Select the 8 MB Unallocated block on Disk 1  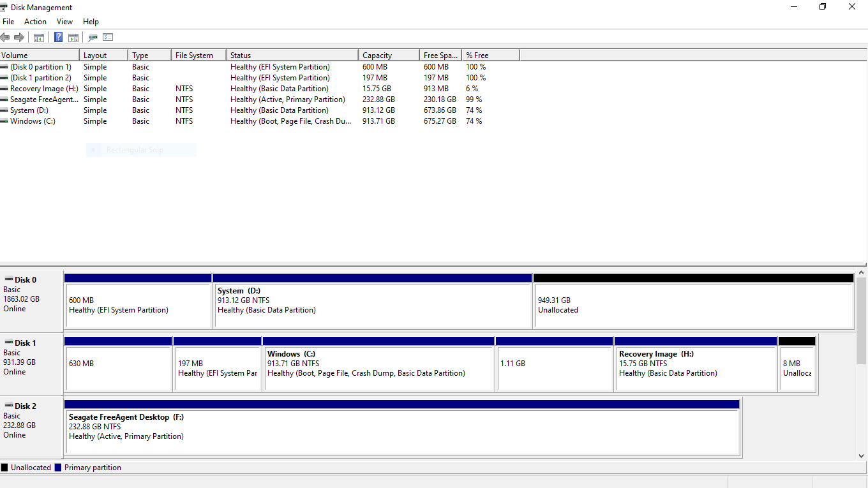tap(797, 364)
